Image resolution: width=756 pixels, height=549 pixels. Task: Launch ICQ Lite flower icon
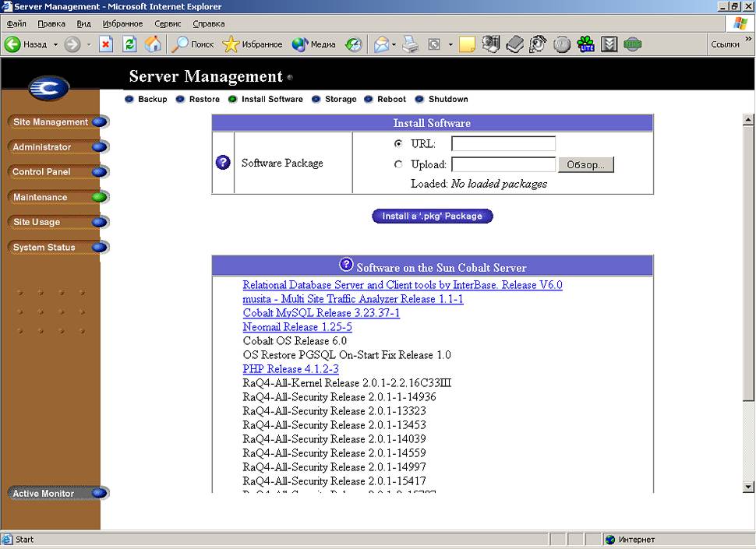[586, 44]
